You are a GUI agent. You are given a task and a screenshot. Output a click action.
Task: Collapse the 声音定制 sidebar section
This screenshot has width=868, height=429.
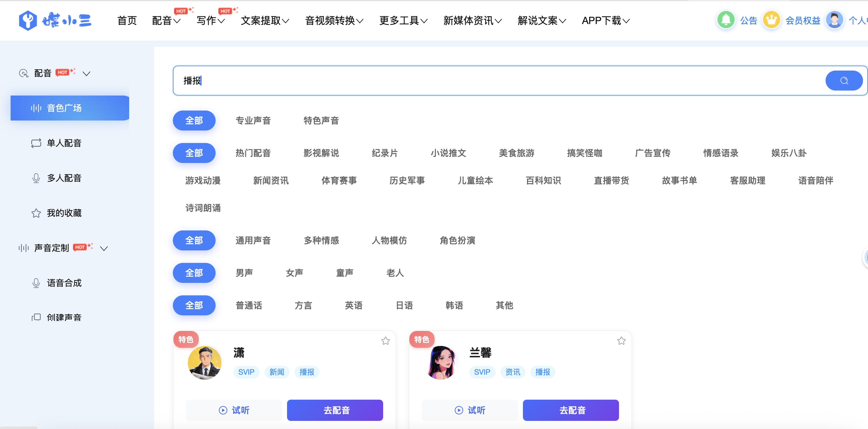pos(104,248)
